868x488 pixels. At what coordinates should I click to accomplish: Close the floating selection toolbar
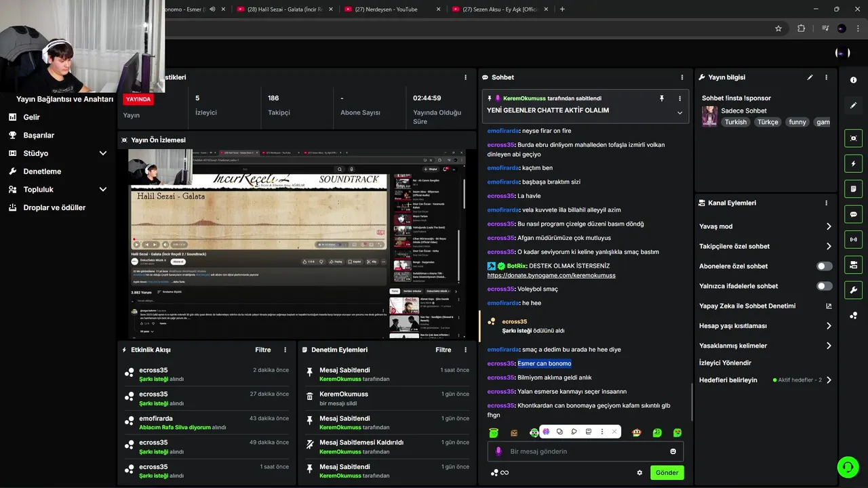pyautogui.click(x=614, y=432)
